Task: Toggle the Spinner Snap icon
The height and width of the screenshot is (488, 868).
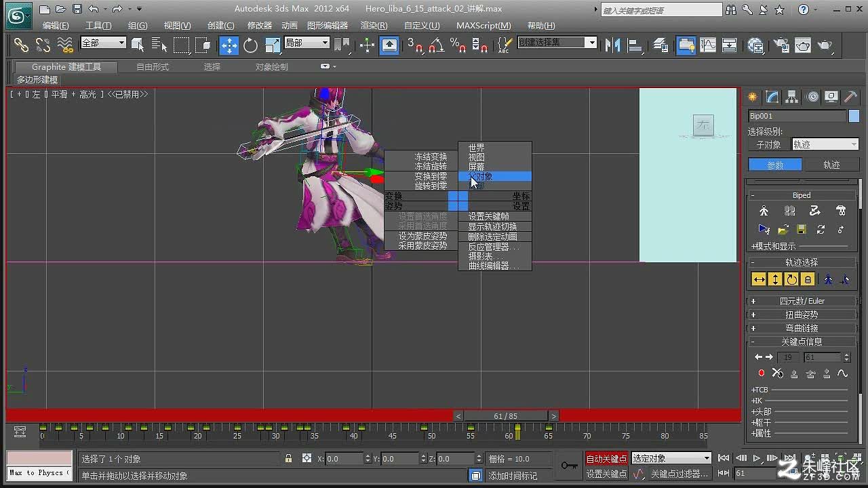Action: (x=479, y=45)
